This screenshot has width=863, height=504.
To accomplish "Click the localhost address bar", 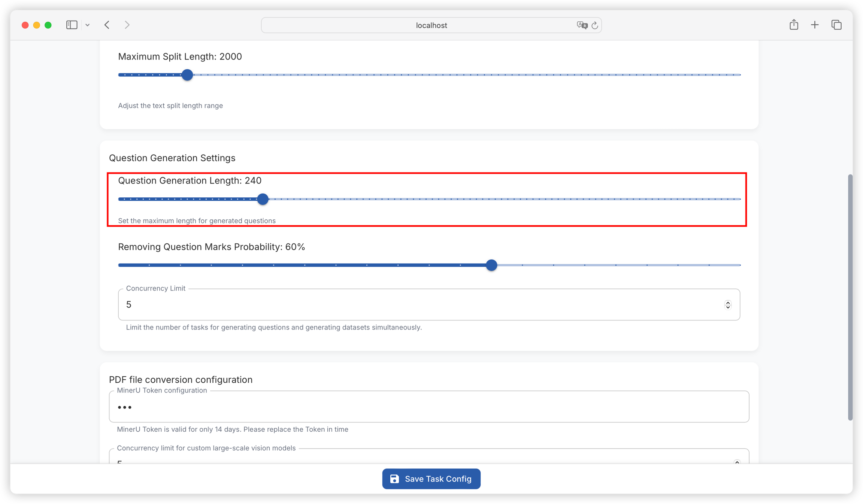I will (431, 25).
